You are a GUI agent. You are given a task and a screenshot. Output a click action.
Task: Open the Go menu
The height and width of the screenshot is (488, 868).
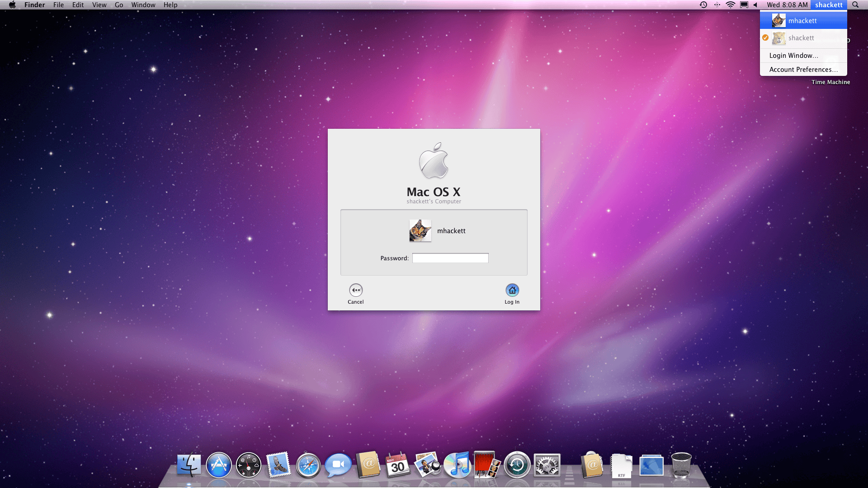[x=119, y=5]
